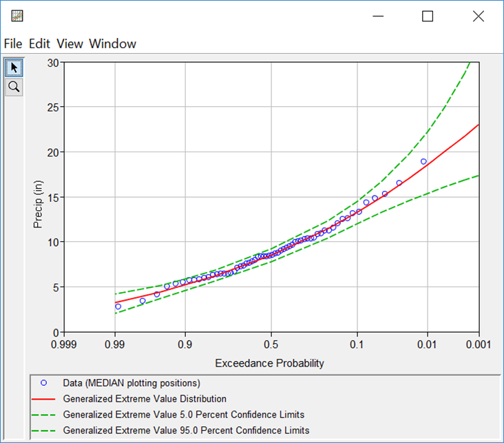The height and width of the screenshot is (443, 504).
Task: Click the Precip (in) axis title
Action: (x=39, y=197)
